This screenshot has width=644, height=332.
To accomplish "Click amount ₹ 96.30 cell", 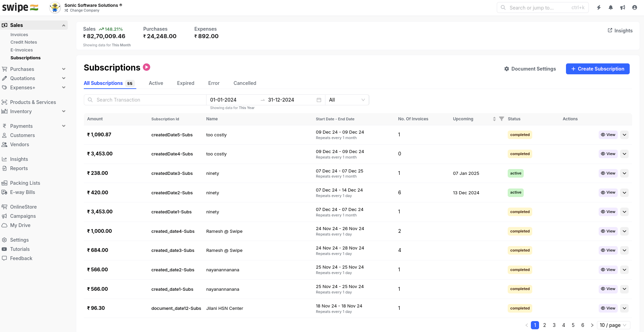I will 96,308.
